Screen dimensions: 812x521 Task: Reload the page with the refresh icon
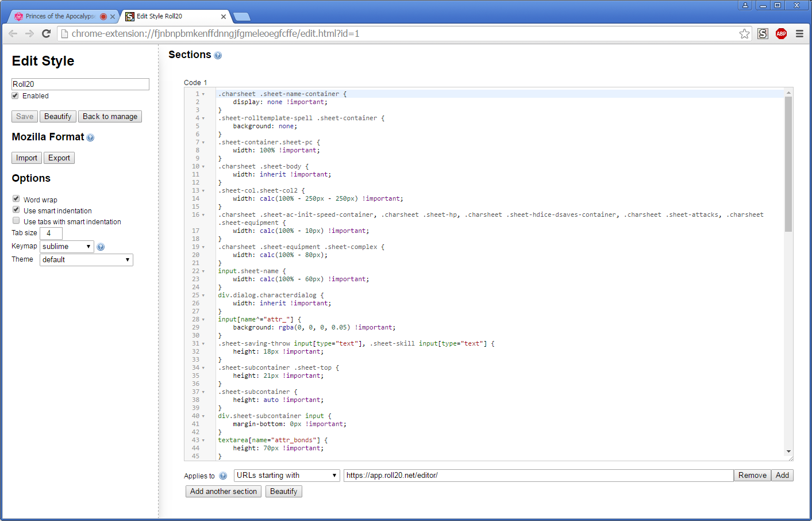coord(46,33)
